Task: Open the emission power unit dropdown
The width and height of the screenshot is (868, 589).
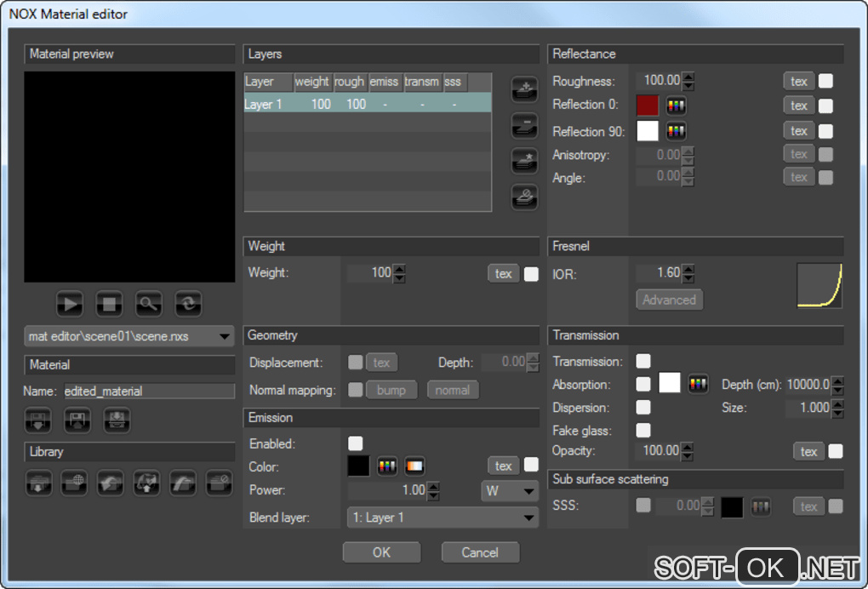Action: tap(510, 491)
